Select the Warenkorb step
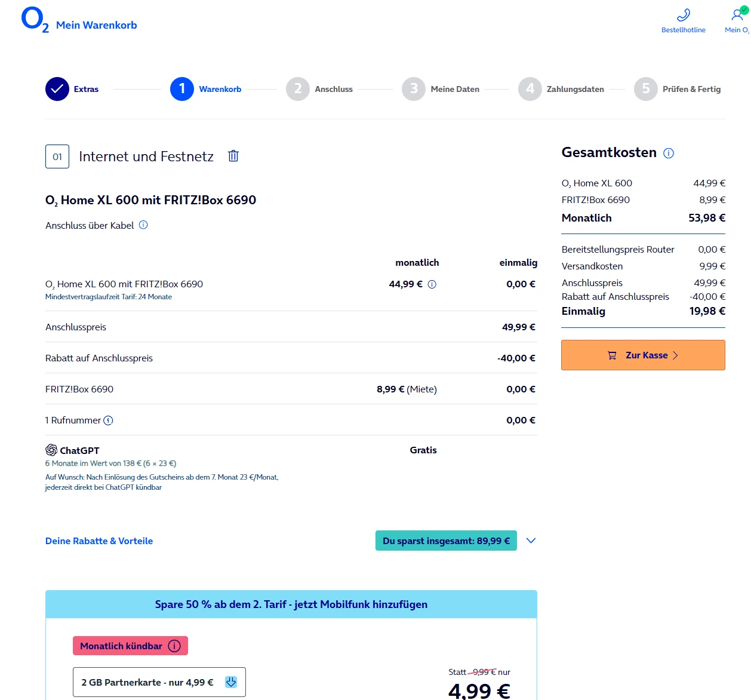Image resolution: width=751 pixels, height=700 pixels. coord(182,89)
